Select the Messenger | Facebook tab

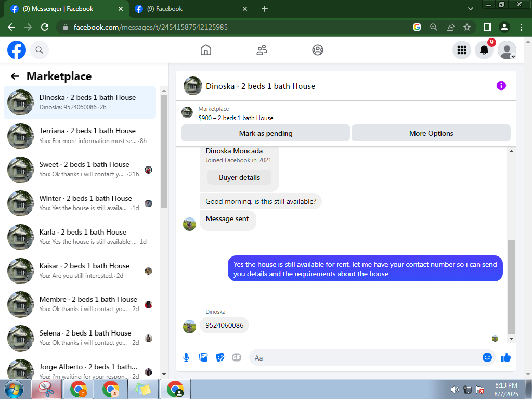[66, 9]
